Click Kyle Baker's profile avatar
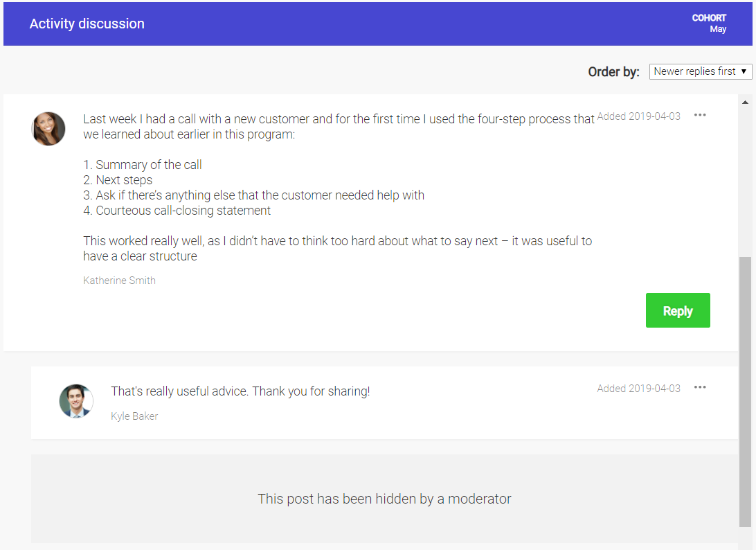 pyautogui.click(x=76, y=400)
